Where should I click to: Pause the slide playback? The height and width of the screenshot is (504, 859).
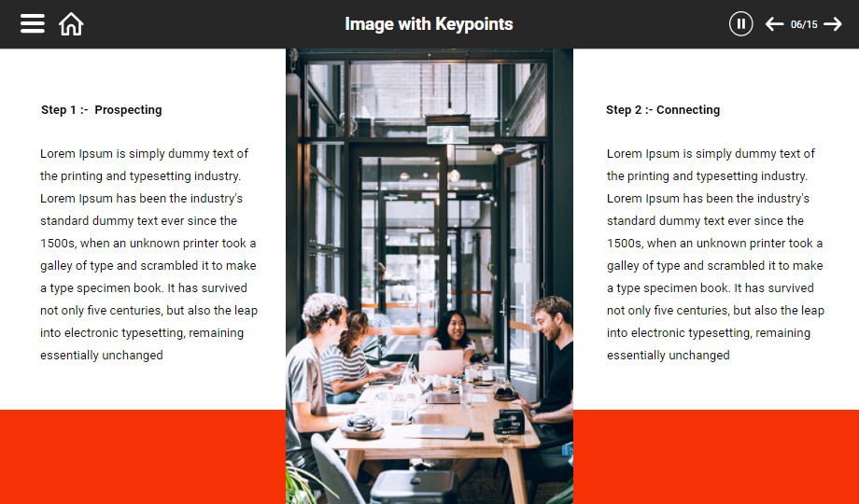pos(740,24)
